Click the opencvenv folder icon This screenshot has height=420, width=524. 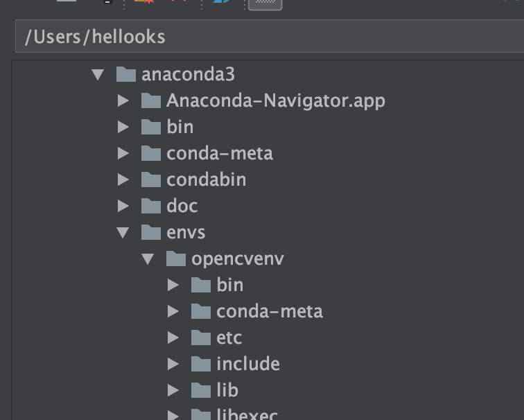(176, 259)
